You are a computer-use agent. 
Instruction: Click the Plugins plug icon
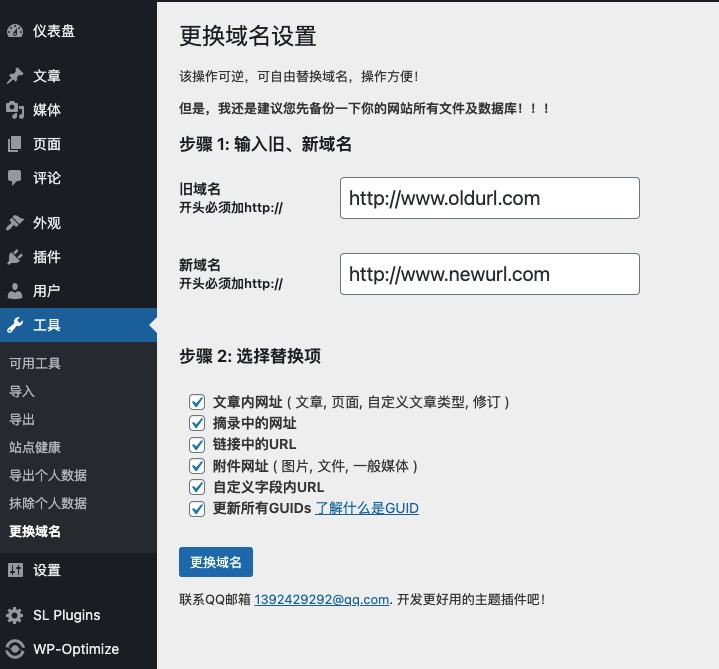coord(15,257)
